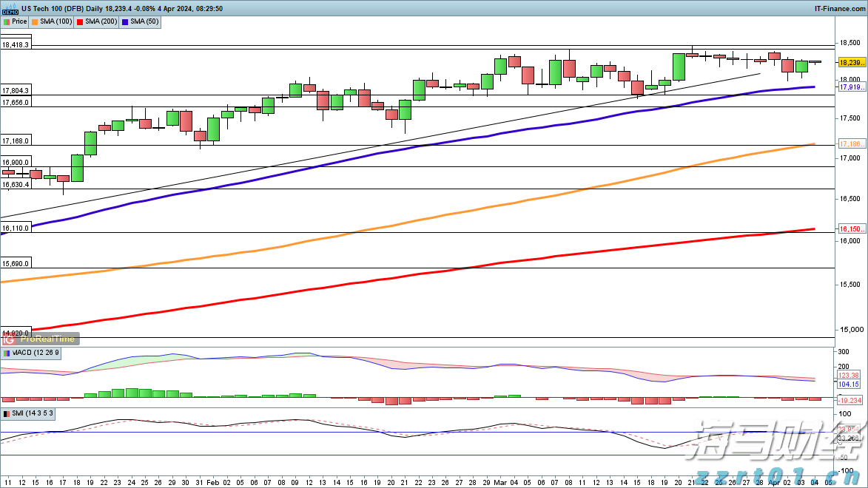The image size is (868, 488).
Task: Open the SMA (200) indicator settings label
Action: pyautogui.click(x=100, y=22)
